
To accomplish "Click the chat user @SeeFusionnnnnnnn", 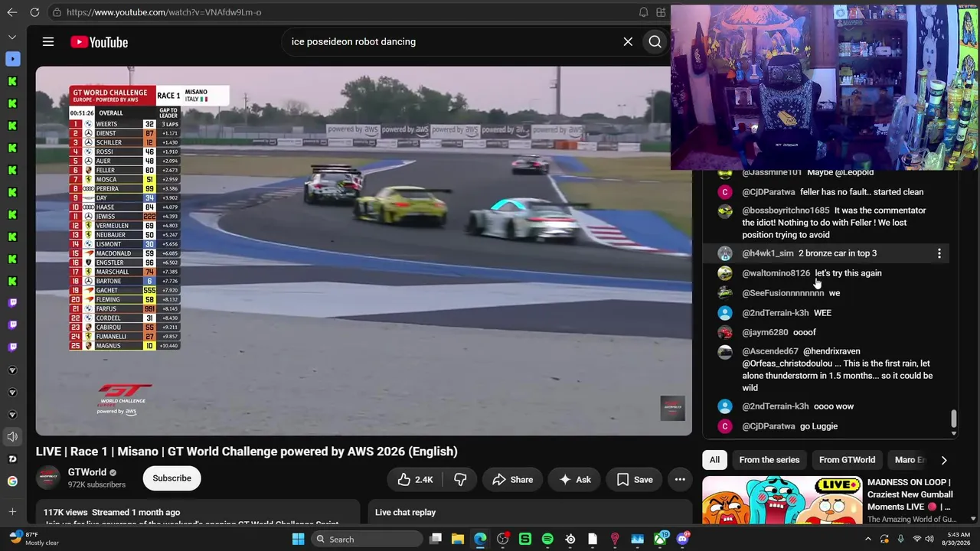I will 783,293.
